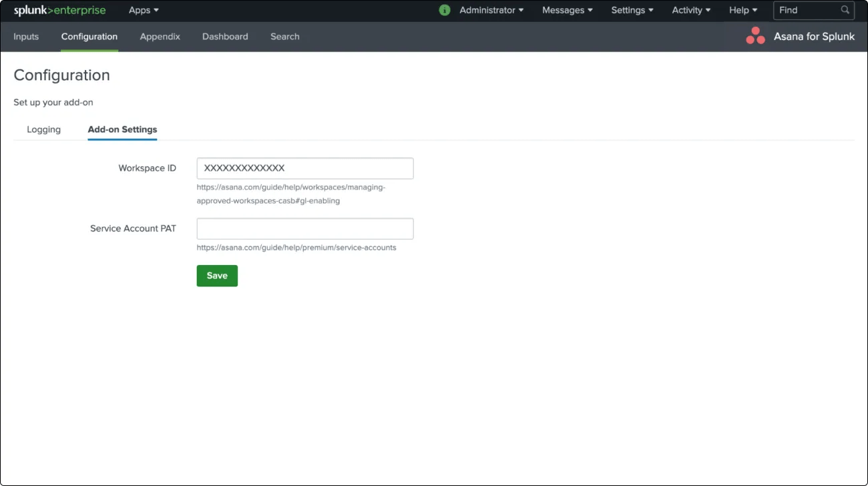The width and height of the screenshot is (868, 486).
Task: Open the Administrator account dropdown
Action: (x=487, y=10)
